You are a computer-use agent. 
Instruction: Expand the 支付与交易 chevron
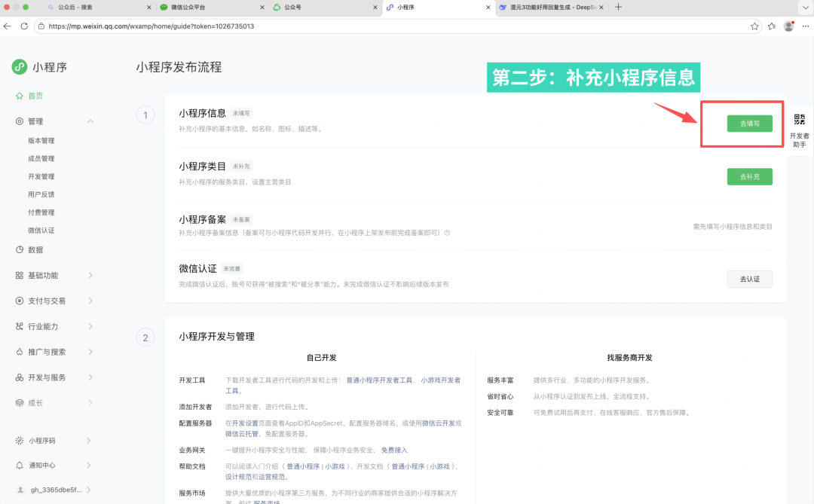pos(90,301)
